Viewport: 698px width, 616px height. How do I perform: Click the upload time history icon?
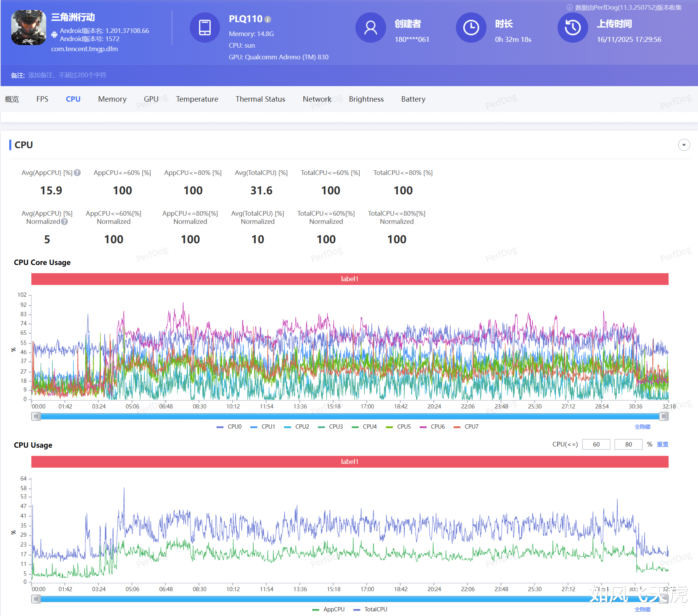point(572,28)
